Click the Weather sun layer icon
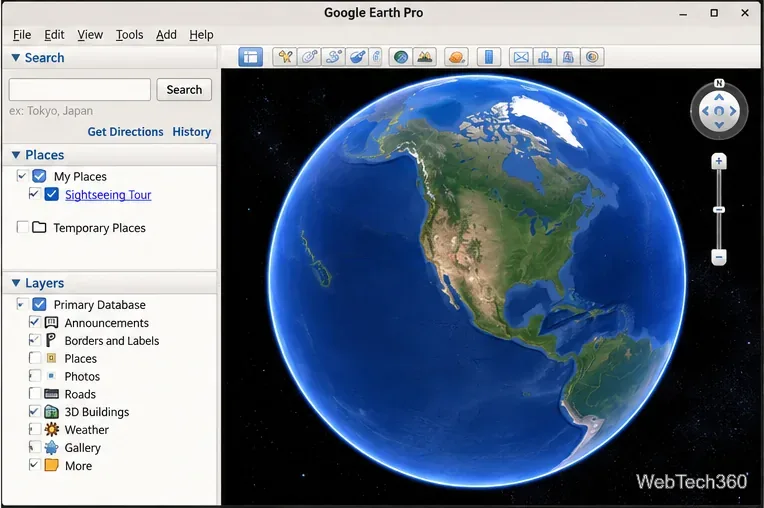The height and width of the screenshot is (508, 764). click(51, 430)
